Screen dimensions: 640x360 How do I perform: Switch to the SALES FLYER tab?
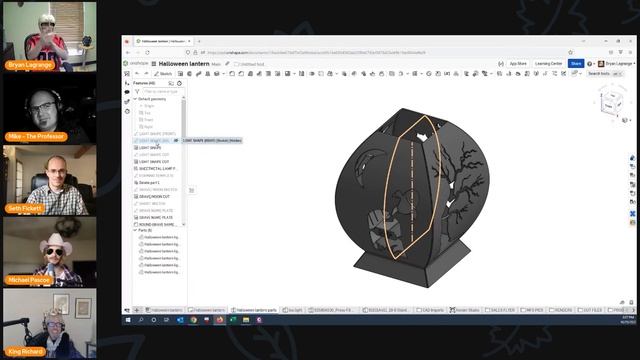pyautogui.click(x=500, y=310)
